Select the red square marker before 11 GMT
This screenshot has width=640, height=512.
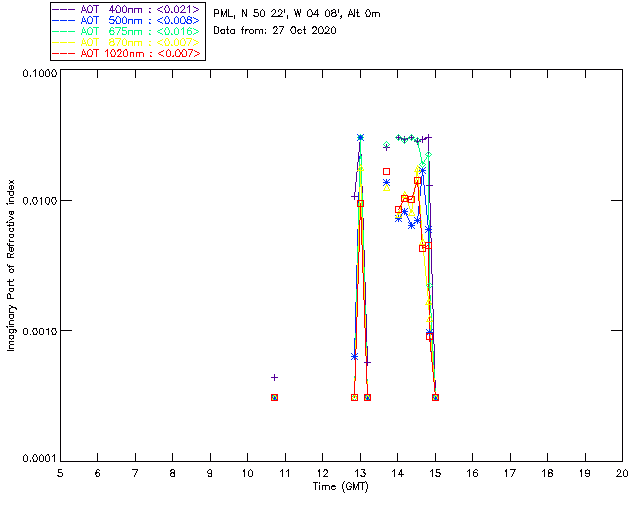pos(274,397)
